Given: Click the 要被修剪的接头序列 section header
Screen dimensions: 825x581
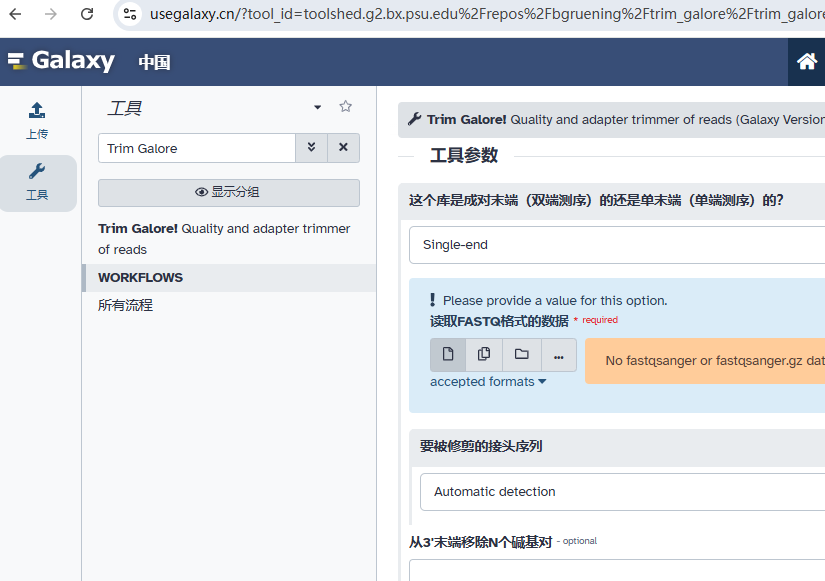Looking at the screenshot, I should tap(617, 447).
